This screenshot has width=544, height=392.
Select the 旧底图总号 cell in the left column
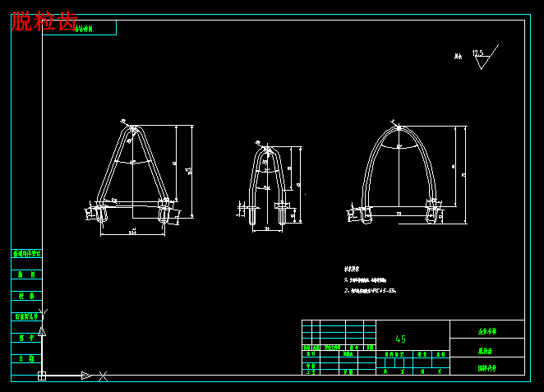click(27, 316)
